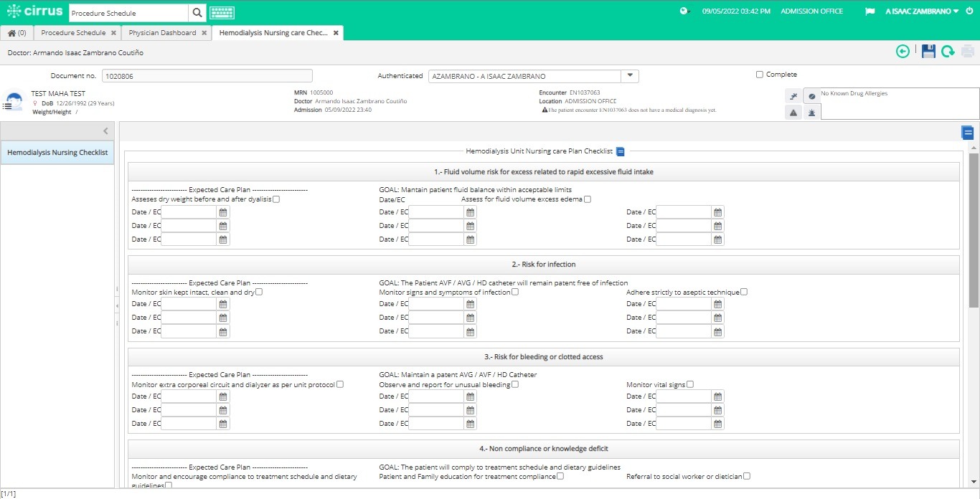Switch to the Physician Dashboard tab
Screen dimensions: 980x499
(162, 33)
